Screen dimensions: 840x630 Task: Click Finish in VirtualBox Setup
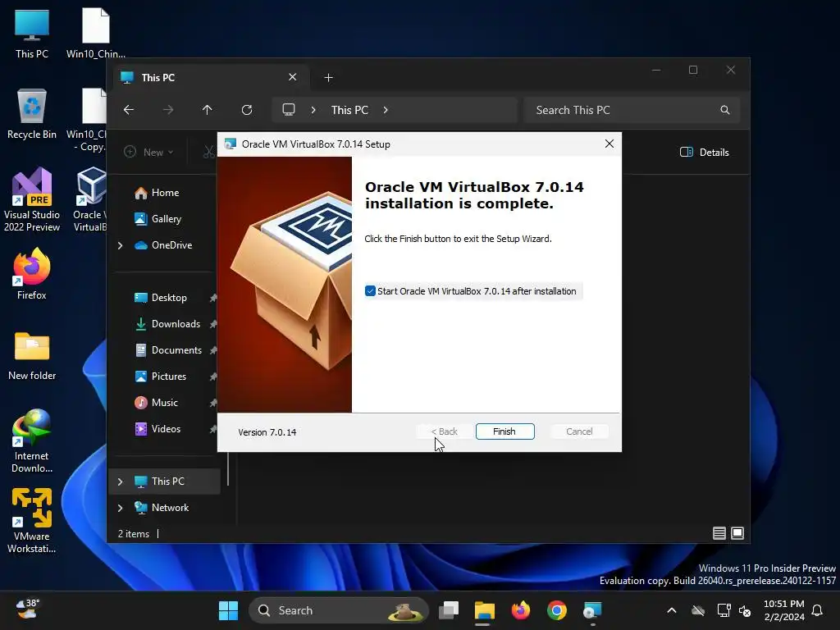tap(504, 431)
